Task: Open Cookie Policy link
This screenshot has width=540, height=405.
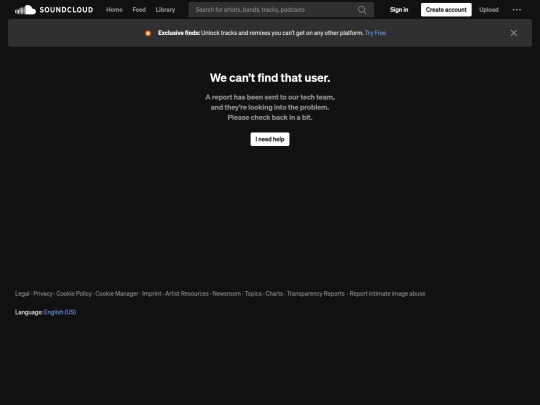Action: (x=74, y=294)
